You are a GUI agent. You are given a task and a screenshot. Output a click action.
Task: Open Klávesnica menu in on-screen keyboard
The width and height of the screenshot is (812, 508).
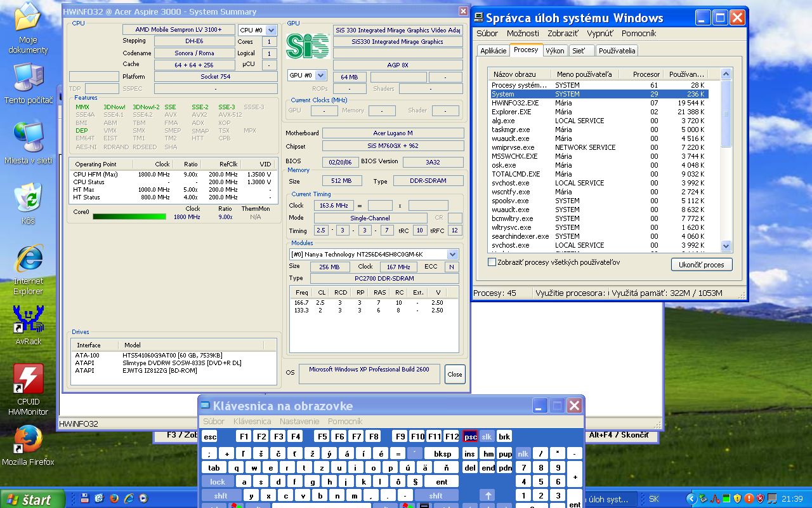pos(252,421)
